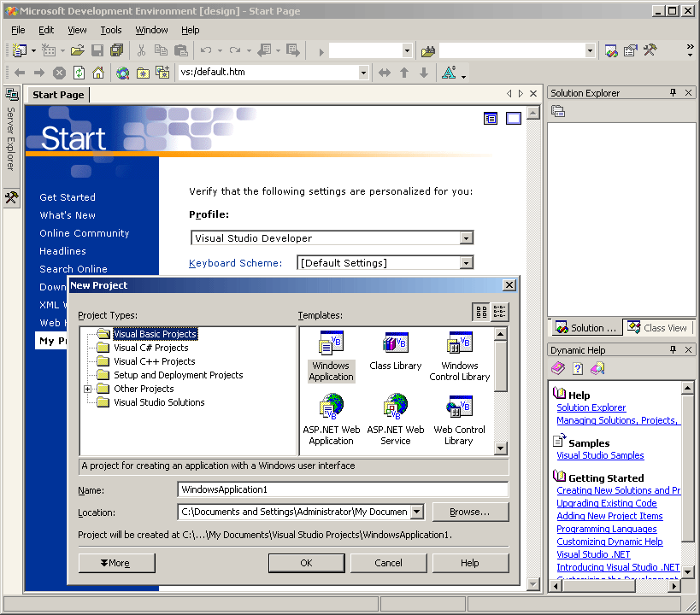The width and height of the screenshot is (700, 615).
Task: Switch to the Class View tab
Action: [x=657, y=328]
